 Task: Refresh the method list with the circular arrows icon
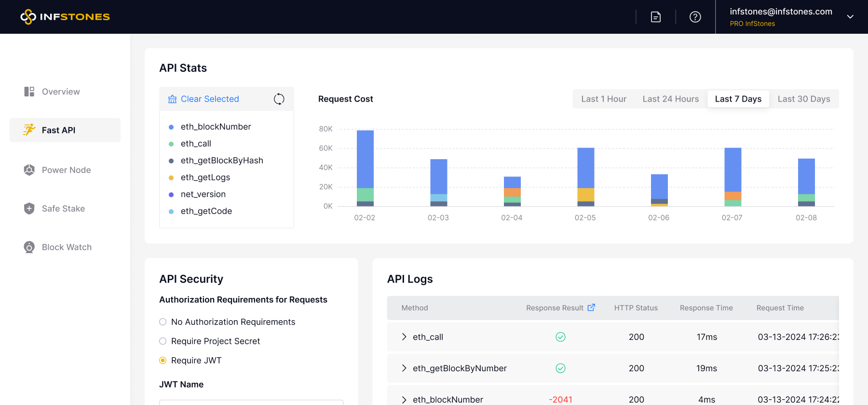point(279,99)
